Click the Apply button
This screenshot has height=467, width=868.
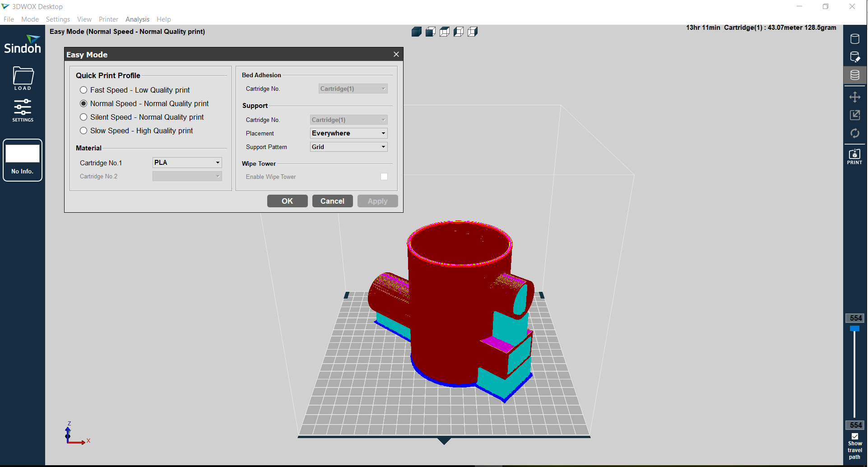[378, 201]
